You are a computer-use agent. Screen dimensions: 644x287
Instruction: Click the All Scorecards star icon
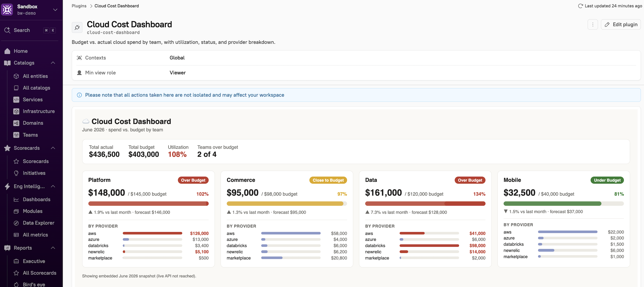(x=16, y=273)
